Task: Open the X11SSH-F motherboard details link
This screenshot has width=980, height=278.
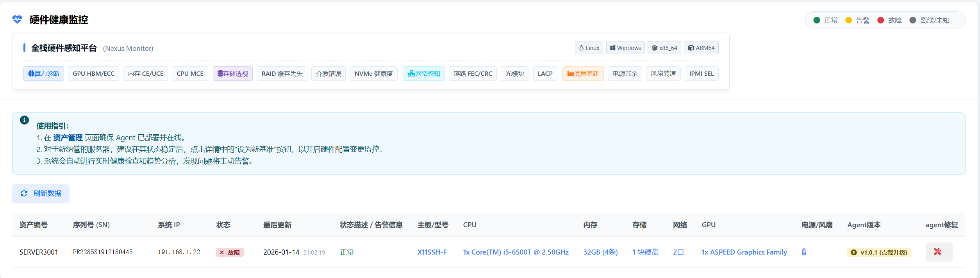Action: coord(432,252)
